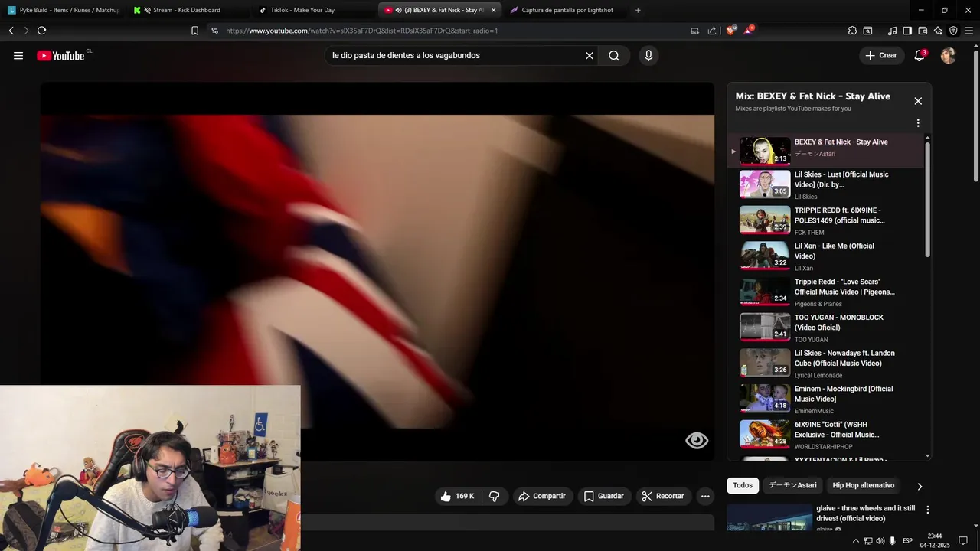Open Brave Shields lion icon
The height and width of the screenshot is (551, 980).
pyautogui.click(x=731, y=31)
